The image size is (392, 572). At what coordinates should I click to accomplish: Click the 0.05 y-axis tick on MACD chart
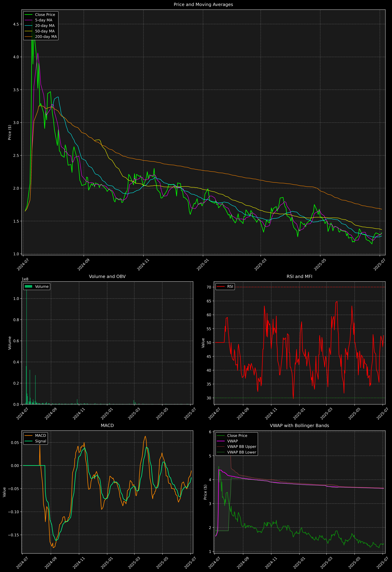[x=15, y=443]
